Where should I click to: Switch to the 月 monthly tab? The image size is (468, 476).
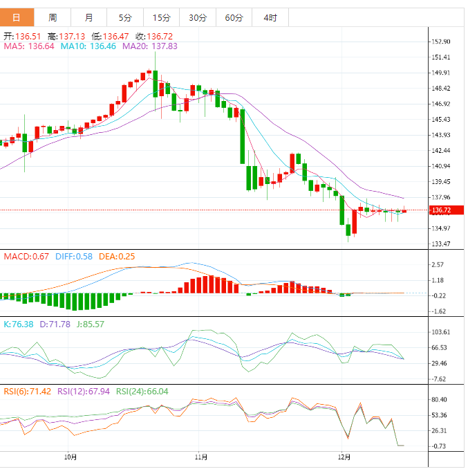coord(88,17)
